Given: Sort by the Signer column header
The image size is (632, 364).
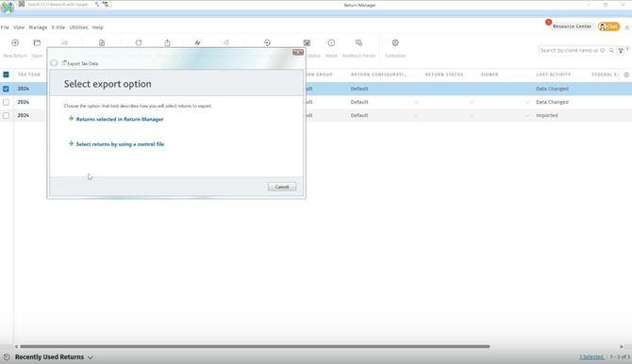Looking at the screenshot, I should (490, 74).
